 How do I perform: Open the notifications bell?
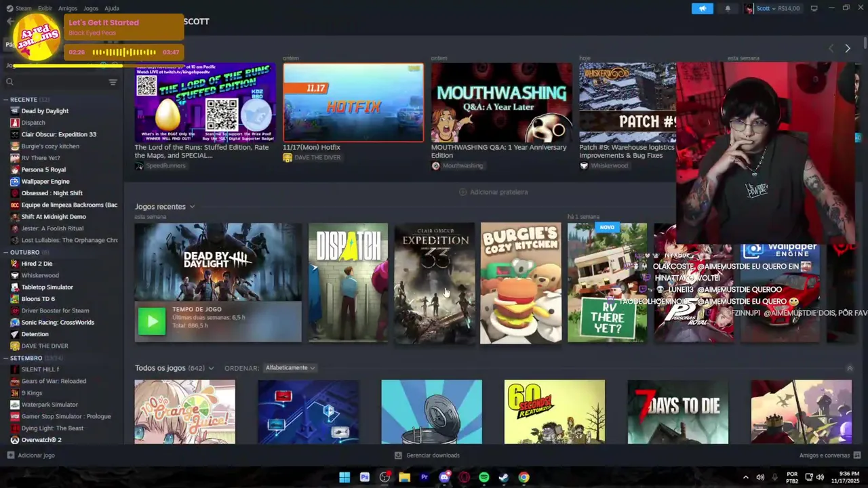click(728, 8)
